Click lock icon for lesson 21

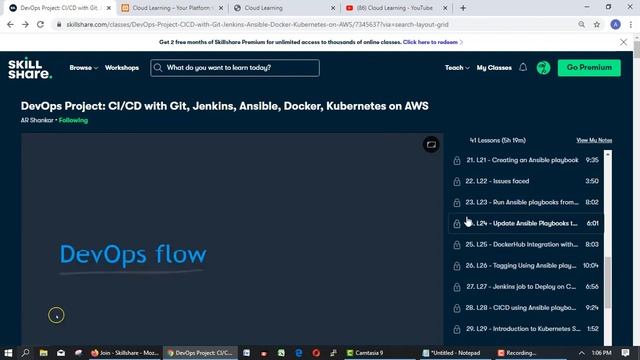coord(457,160)
